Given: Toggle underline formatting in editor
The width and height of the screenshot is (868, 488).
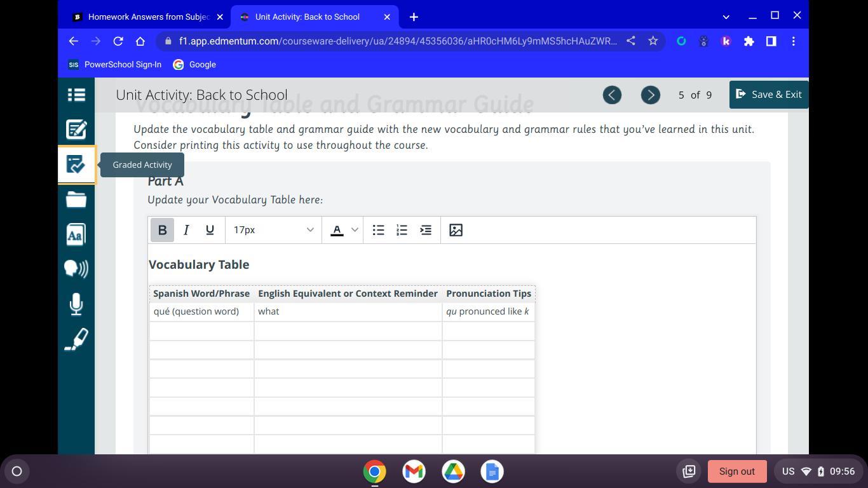Looking at the screenshot, I should tap(210, 230).
